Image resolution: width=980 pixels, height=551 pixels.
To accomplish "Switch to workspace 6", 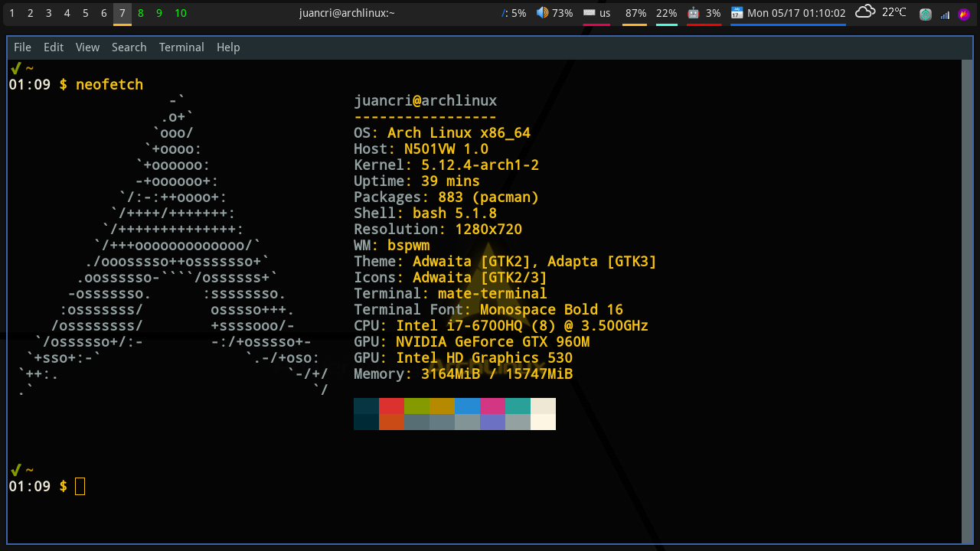I will (103, 13).
